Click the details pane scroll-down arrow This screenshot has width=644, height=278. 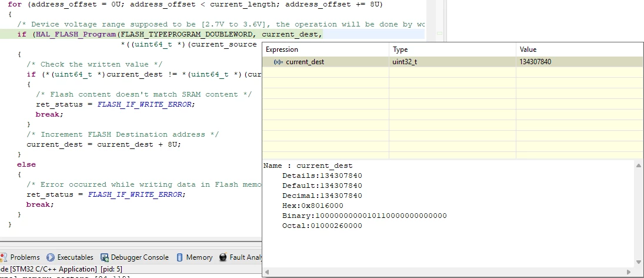coord(639,262)
